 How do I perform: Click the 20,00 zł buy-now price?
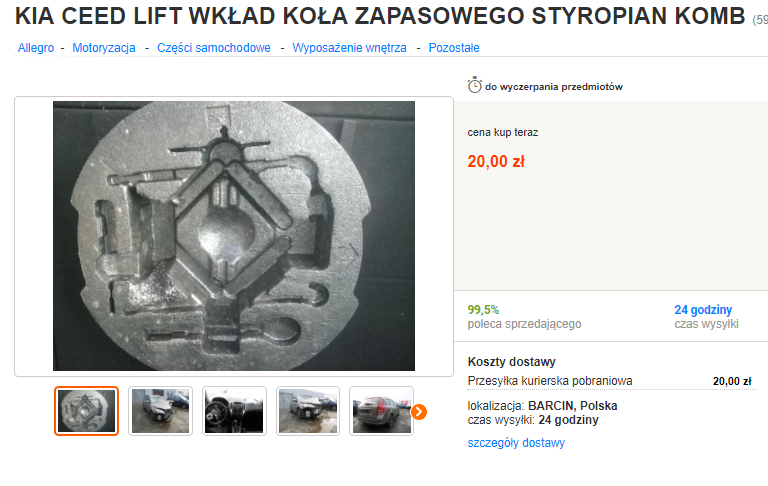(496, 161)
